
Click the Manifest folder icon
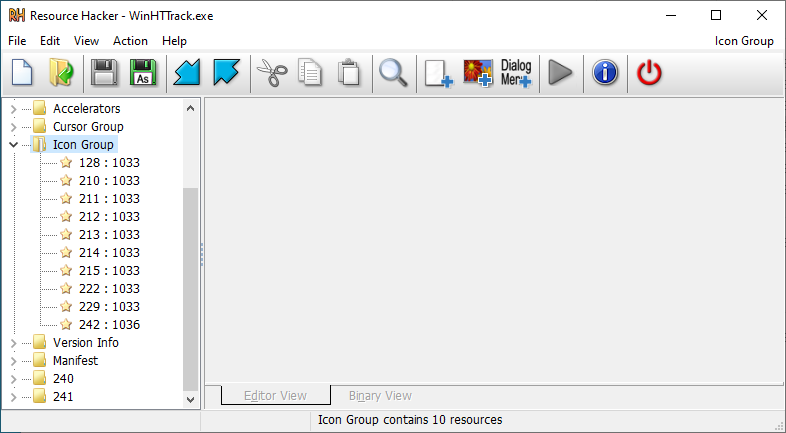tap(40, 360)
